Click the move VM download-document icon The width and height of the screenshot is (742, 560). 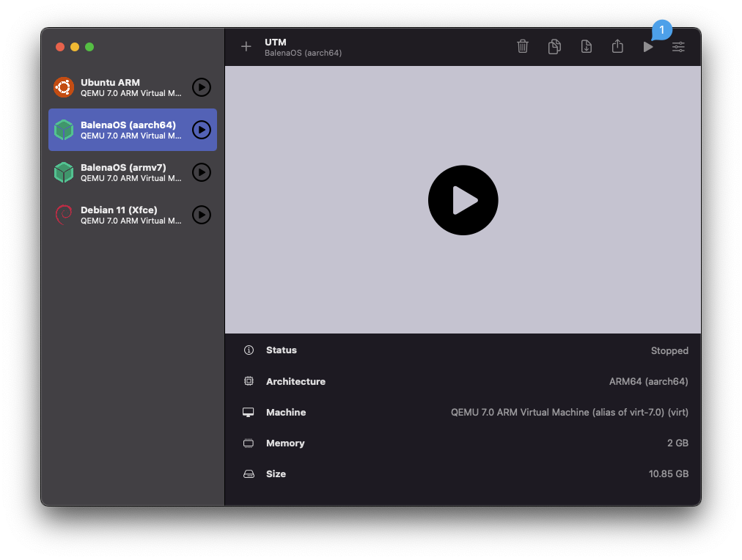pyautogui.click(x=586, y=46)
